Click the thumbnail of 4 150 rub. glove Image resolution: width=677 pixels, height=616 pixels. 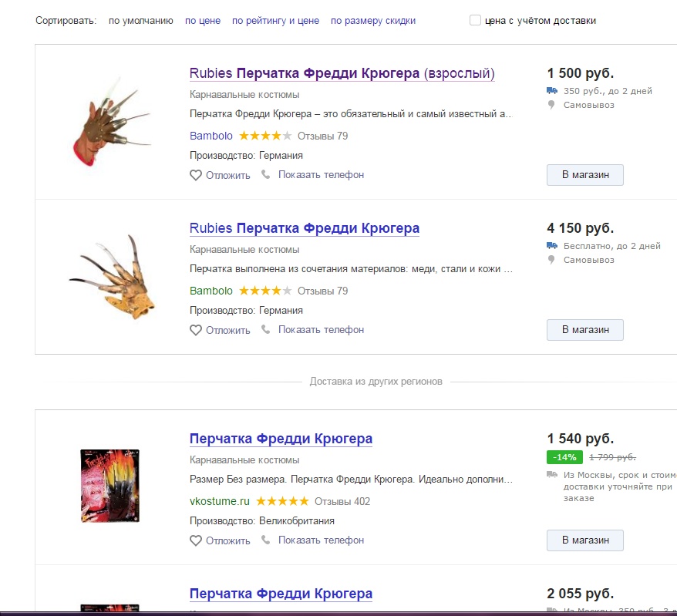tap(113, 277)
